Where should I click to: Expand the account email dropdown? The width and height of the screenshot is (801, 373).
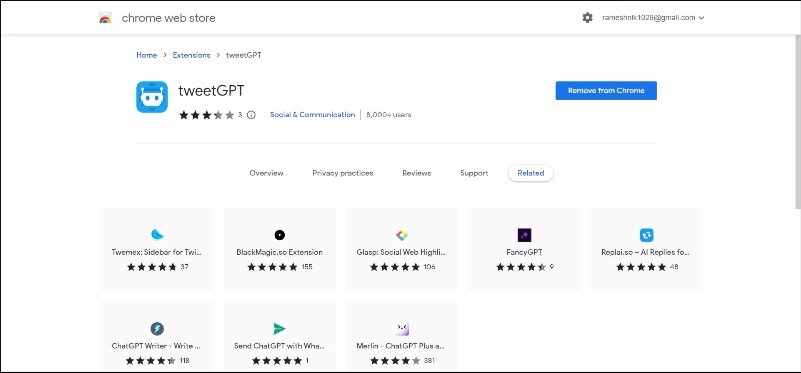(x=653, y=18)
